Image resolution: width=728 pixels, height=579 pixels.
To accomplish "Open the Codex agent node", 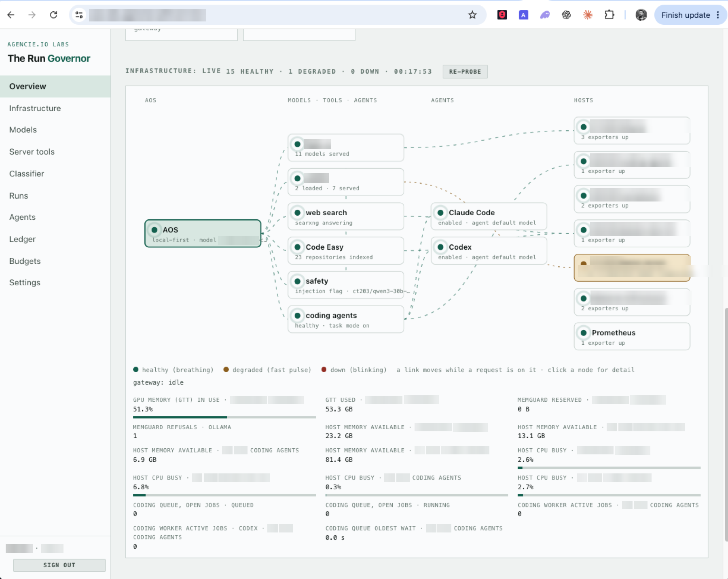I will pos(489,251).
